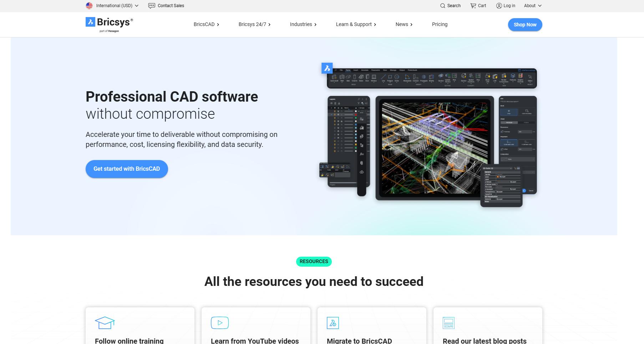Click the Log in user icon

pos(499,6)
